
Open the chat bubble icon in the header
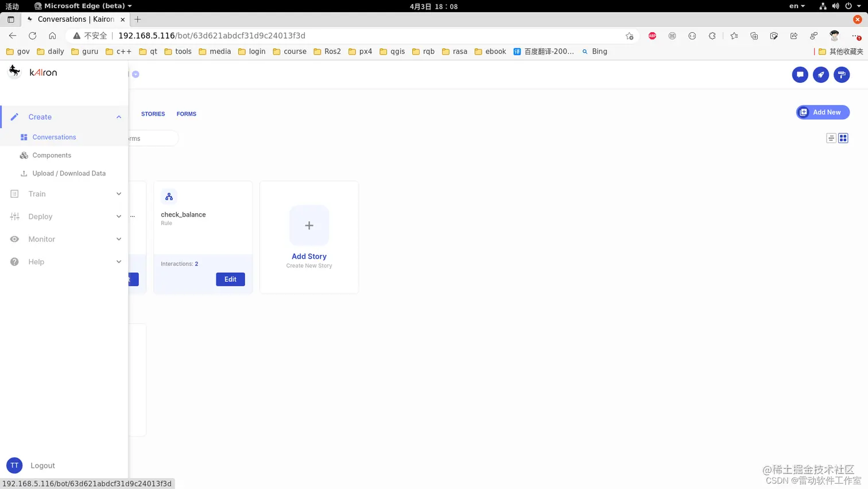[800, 75]
